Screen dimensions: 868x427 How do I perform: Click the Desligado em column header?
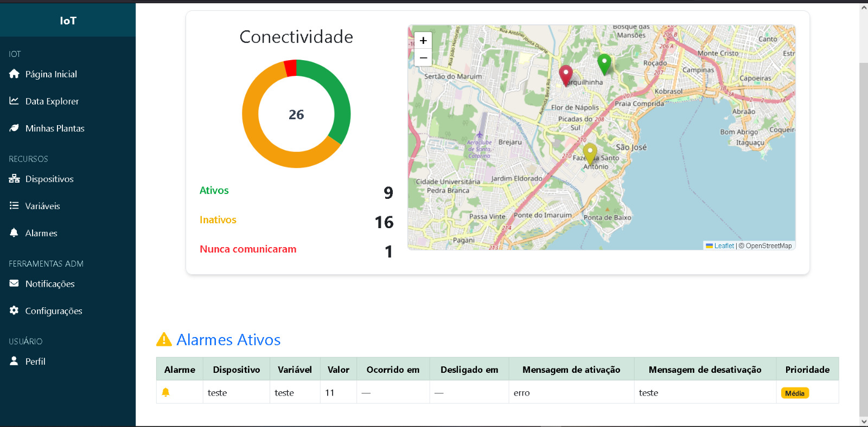coord(469,370)
